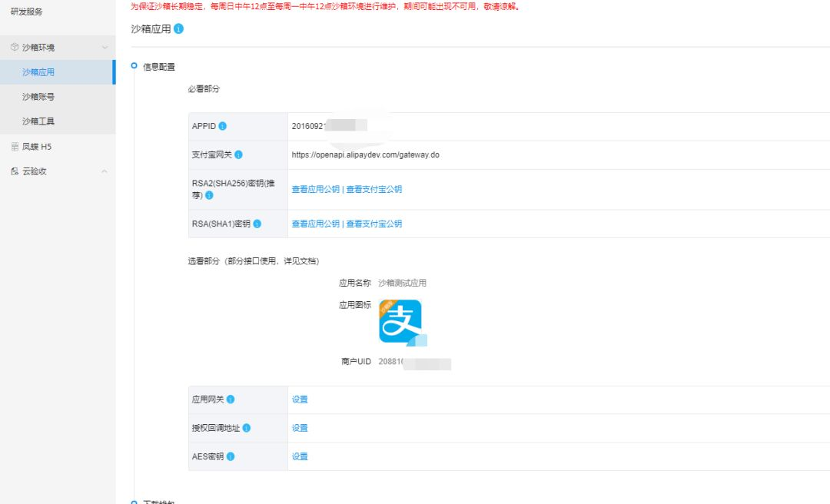Image resolution: width=830 pixels, height=504 pixels.
Task: Click the info icon next to 支付宝网关
Action: 238,154
